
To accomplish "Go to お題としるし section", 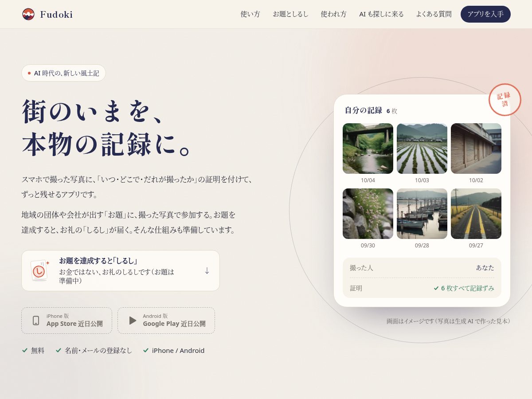I will [x=290, y=14].
